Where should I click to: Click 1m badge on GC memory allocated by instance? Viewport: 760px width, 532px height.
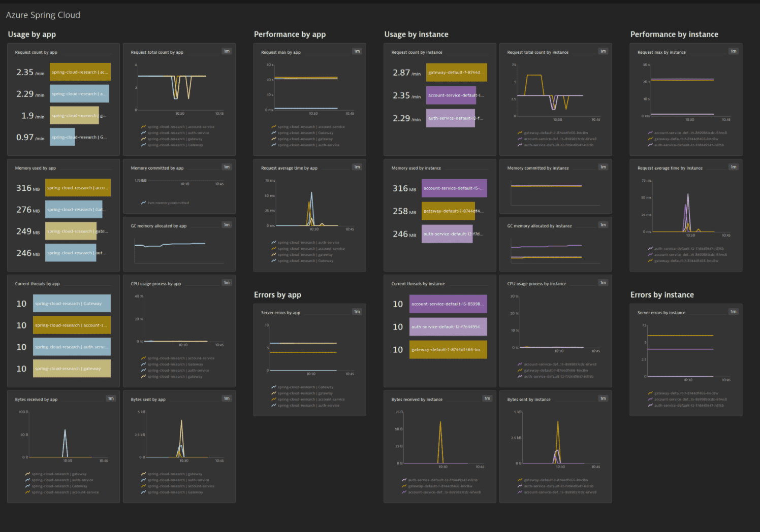click(x=603, y=225)
